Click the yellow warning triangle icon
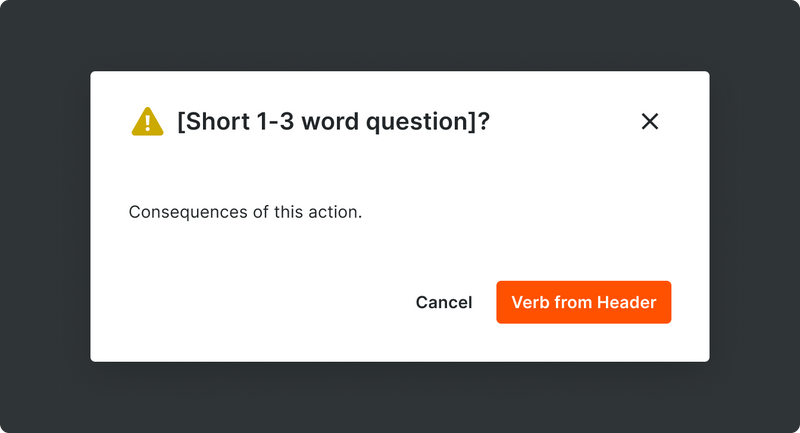This screenshot has height=433, width=800. point(147,122)
